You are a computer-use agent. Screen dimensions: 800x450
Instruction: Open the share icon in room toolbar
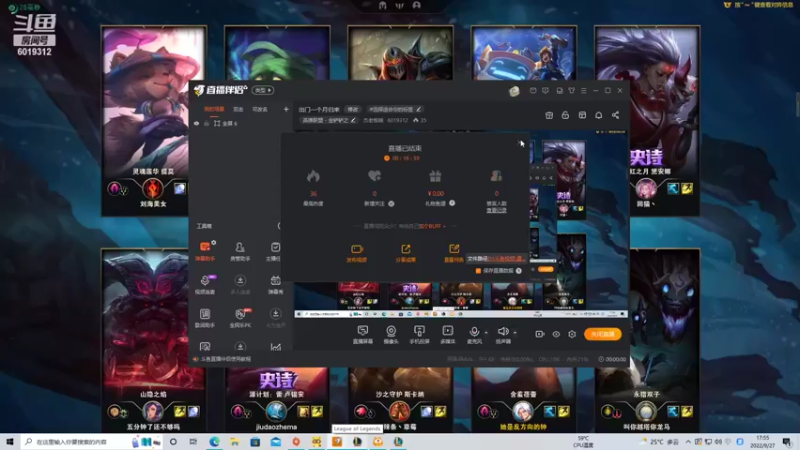(615, 115)
